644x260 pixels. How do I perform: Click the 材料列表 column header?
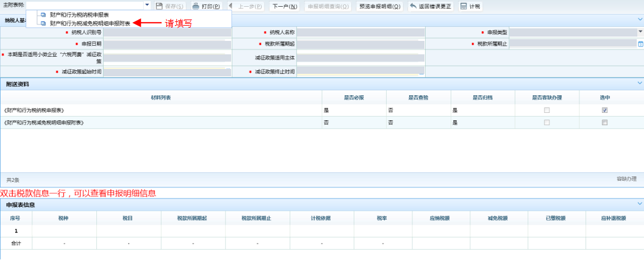161,97
